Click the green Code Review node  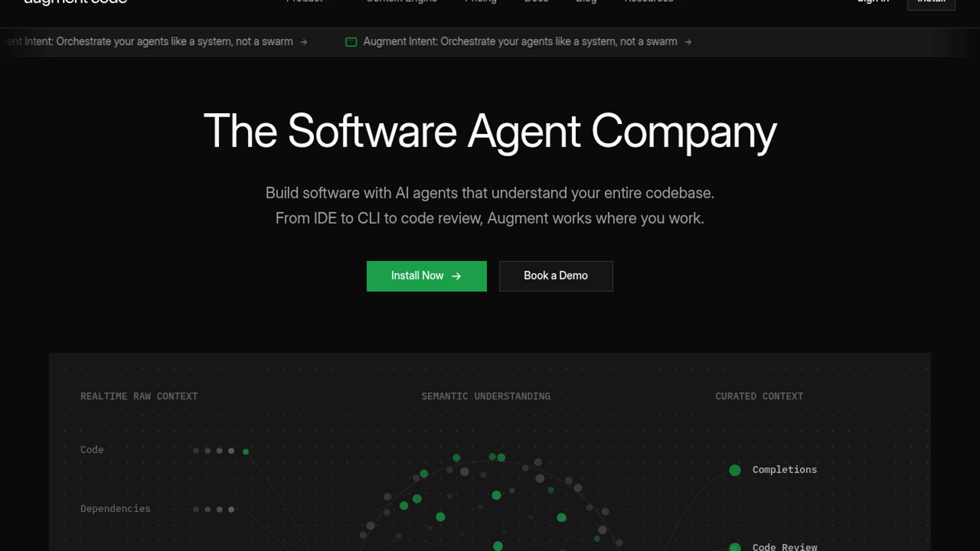734,547
